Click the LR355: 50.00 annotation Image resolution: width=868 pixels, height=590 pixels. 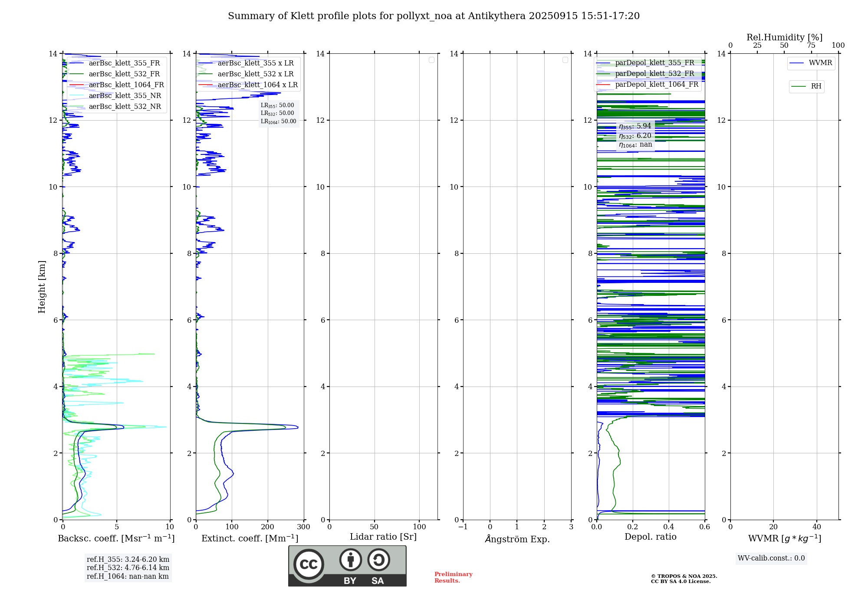click(277, 105)
